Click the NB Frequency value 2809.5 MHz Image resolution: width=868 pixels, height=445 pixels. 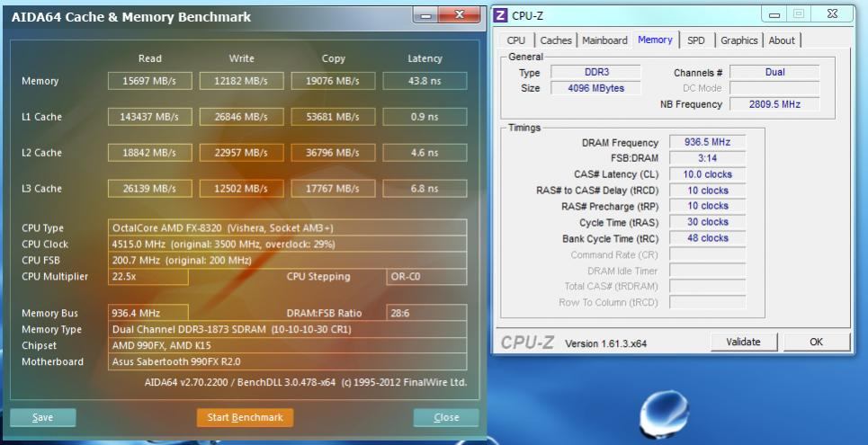tap(774, 104)
